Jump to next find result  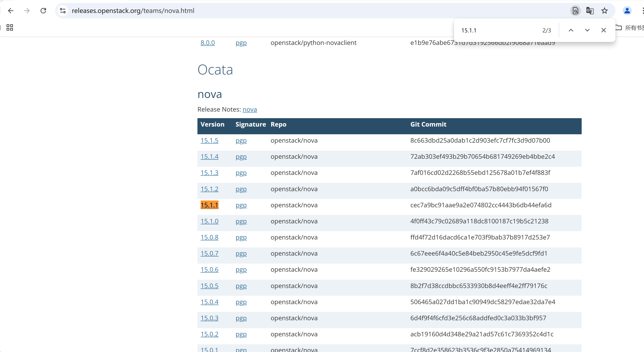(x=587, y=30)
